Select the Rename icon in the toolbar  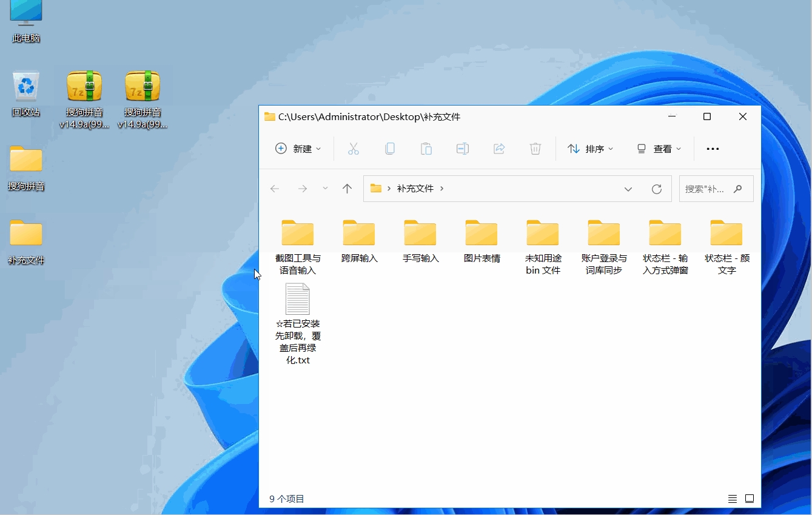(x=463, y=149)
